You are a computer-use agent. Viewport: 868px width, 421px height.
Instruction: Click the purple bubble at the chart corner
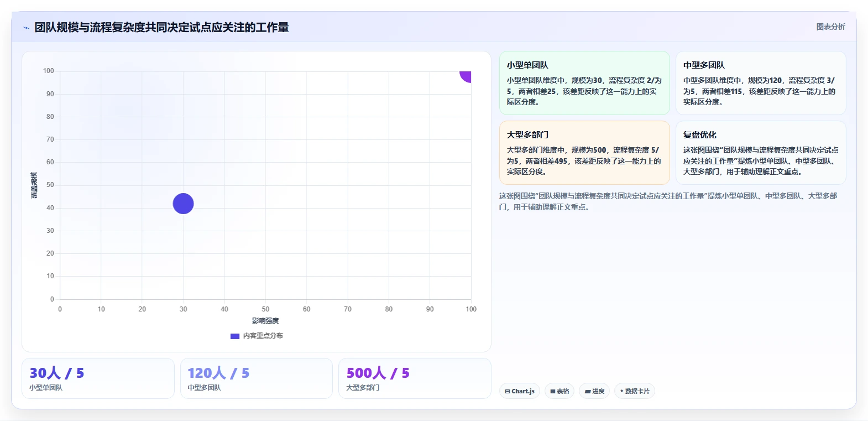tap(466, 76)
